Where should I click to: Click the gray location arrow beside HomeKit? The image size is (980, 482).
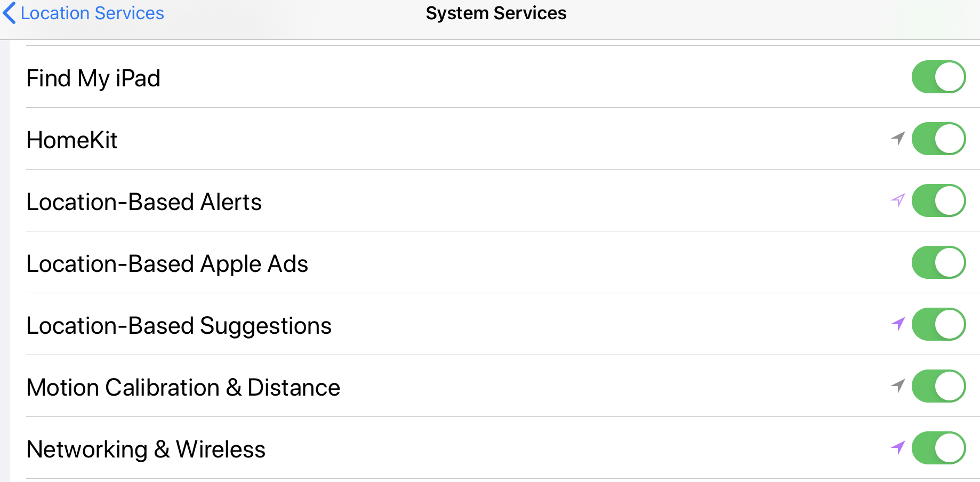[x=898, y=139]
